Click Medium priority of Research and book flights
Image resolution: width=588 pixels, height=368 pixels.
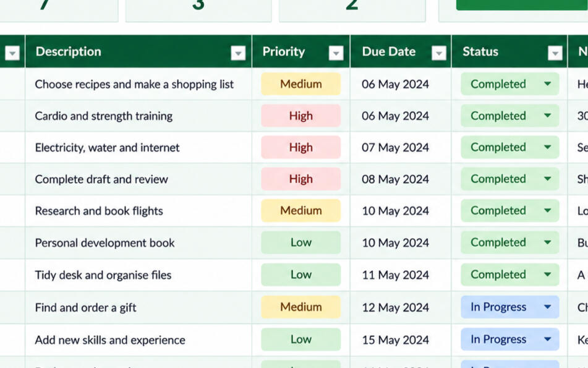(x=300, y=210)
